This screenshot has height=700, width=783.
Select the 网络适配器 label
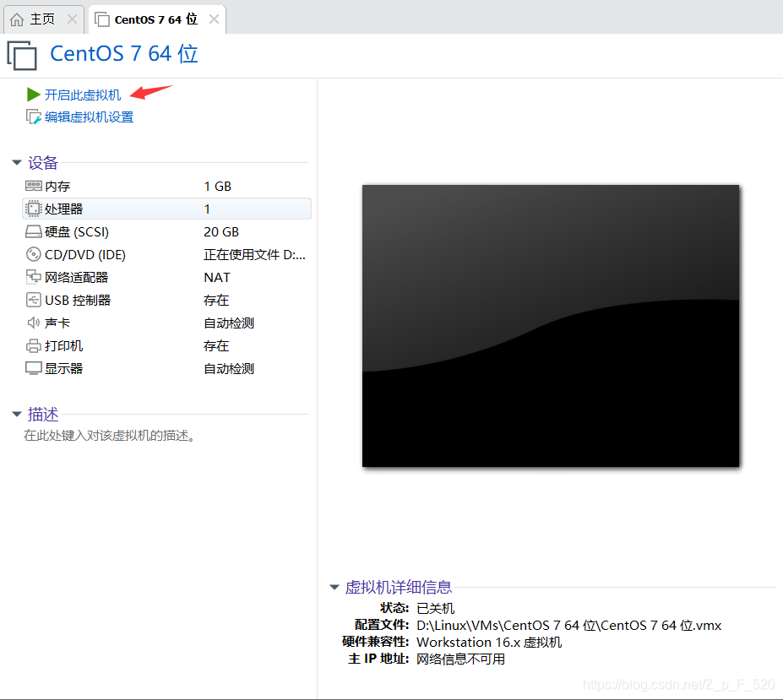pos(76,277)
